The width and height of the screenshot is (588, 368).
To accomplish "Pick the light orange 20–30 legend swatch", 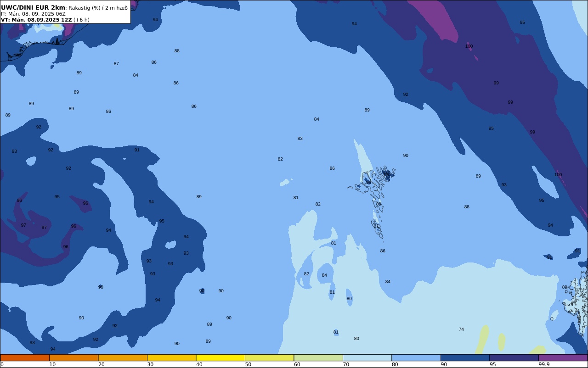I will coord(123,357).
